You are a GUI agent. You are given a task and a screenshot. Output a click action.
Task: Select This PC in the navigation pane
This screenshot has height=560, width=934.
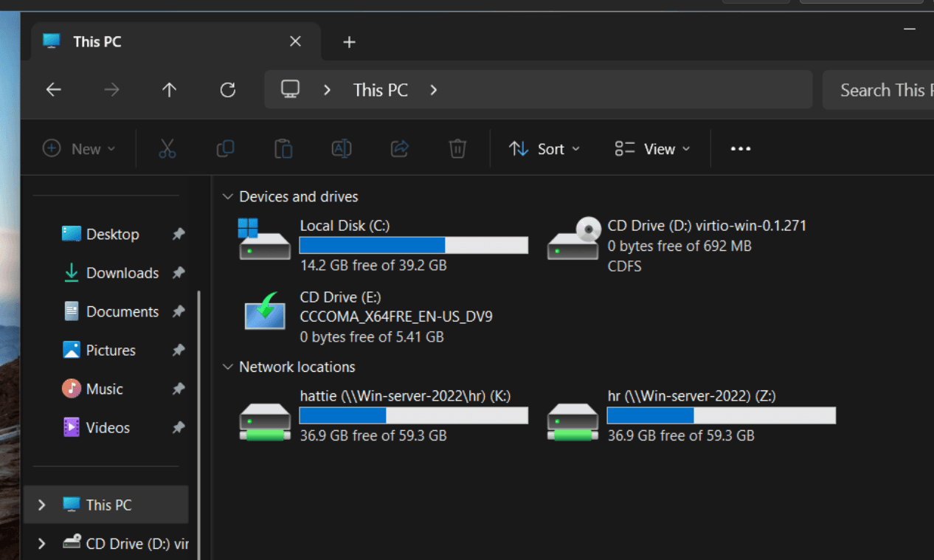(x=106, y=505)
